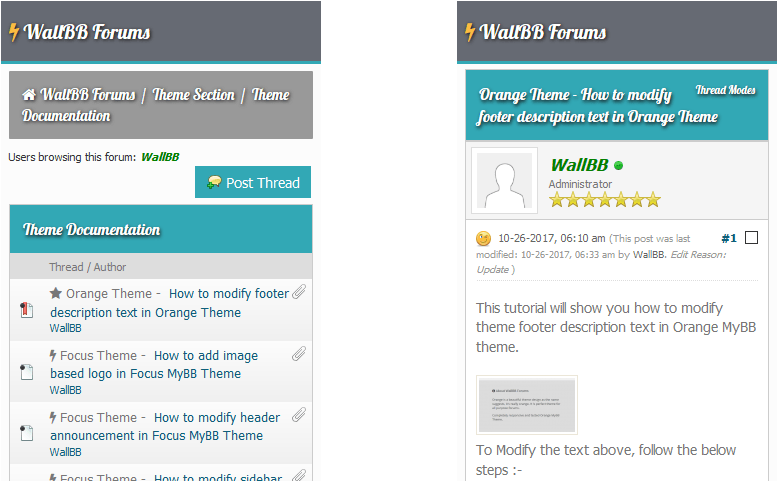Click bolt icon before header announcement thread
The width and height of the screenshot is (777, 481).
click(x=53, y=417)
